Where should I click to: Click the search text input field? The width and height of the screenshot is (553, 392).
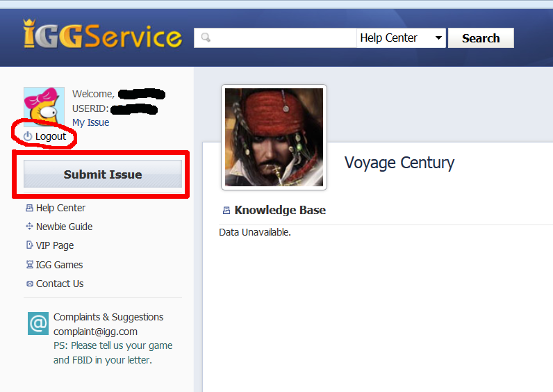pos(275,38)
